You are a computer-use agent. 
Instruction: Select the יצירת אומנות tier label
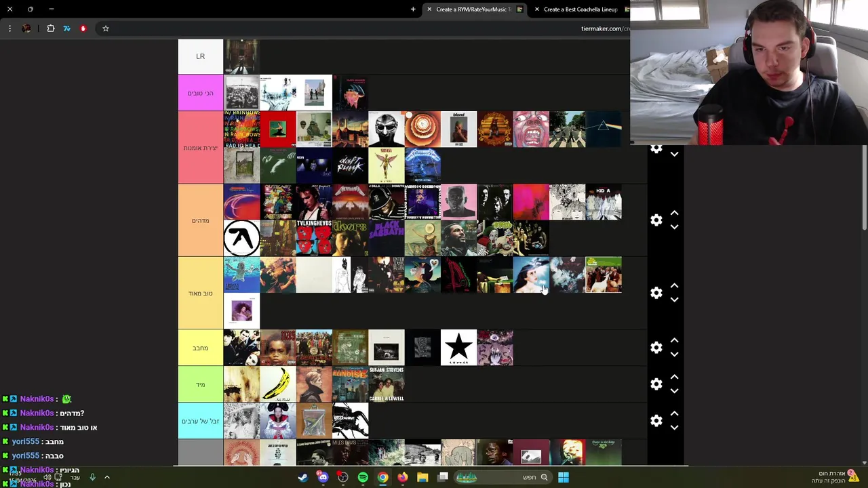coord(200,148)
